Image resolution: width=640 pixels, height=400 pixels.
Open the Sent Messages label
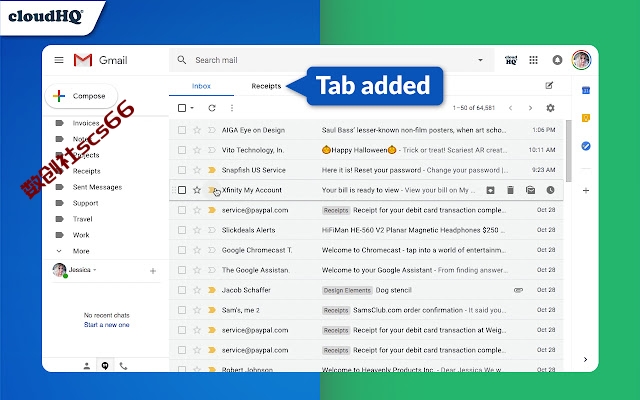[x=97, y=187]
